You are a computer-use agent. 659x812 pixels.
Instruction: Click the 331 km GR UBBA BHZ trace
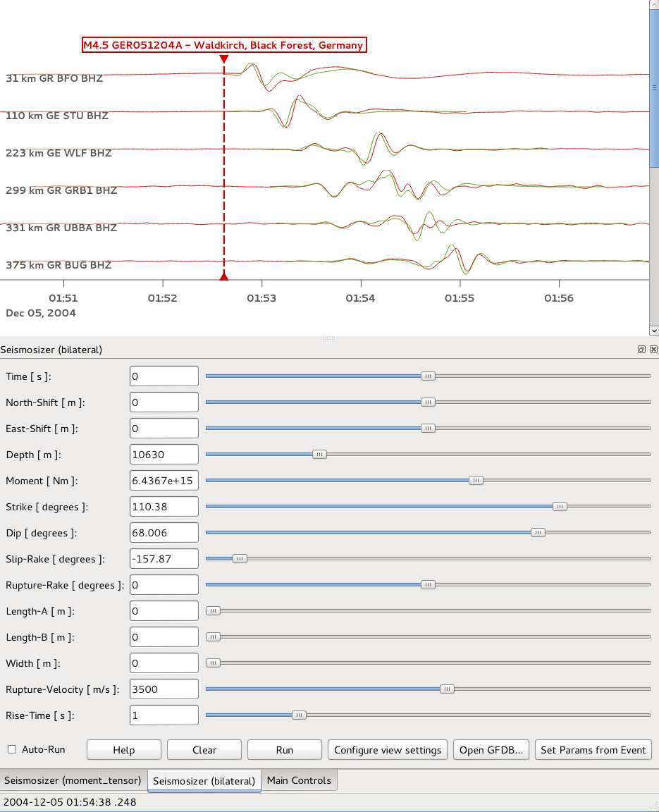point(61,228)
